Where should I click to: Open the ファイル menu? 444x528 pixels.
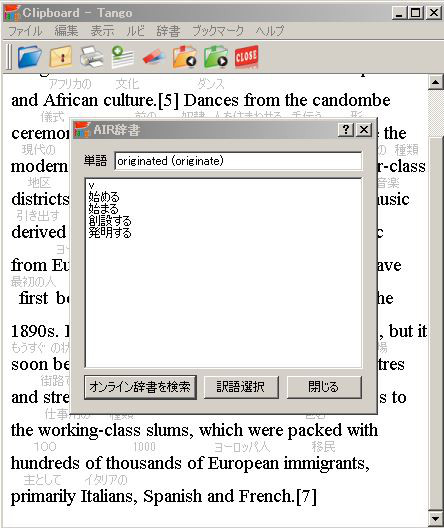(x=25, y=31)
